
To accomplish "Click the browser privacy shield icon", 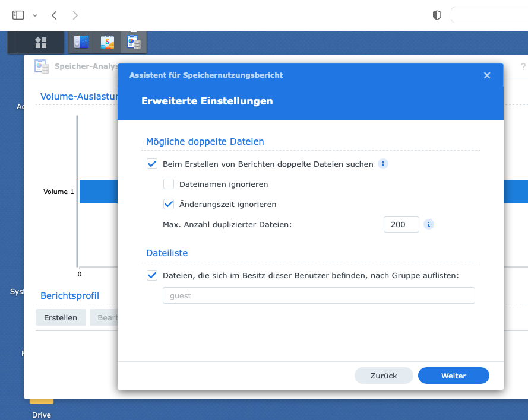I will pyautogui.click(x=437, y=15).
